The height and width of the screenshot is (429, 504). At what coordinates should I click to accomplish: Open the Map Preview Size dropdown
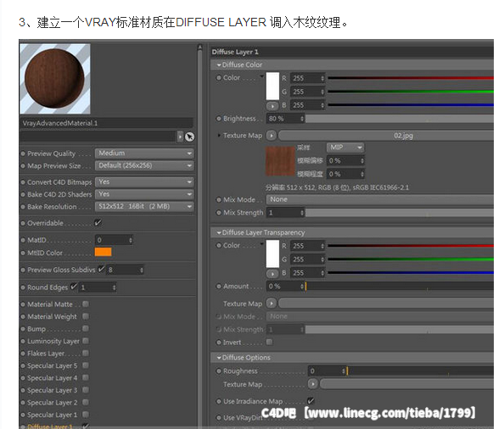144,165
